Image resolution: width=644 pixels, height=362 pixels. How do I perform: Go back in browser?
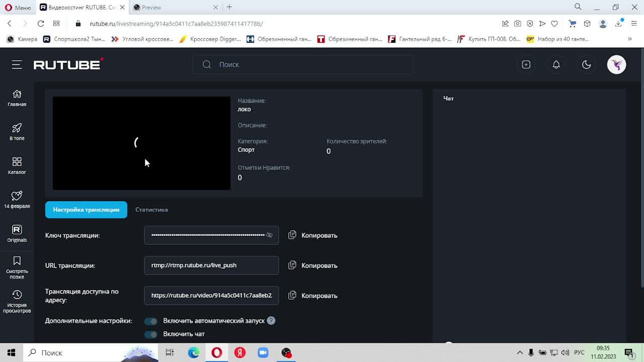click(x=10, y=24)
